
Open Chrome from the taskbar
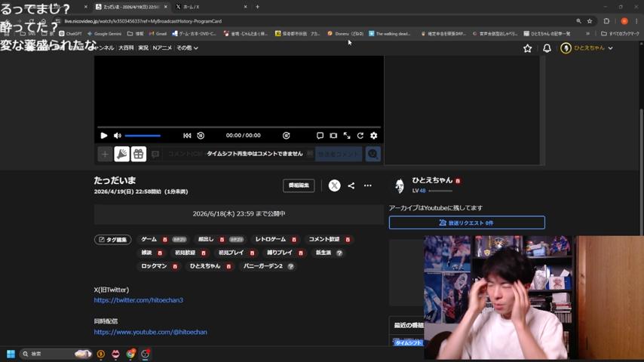[130, 354]
